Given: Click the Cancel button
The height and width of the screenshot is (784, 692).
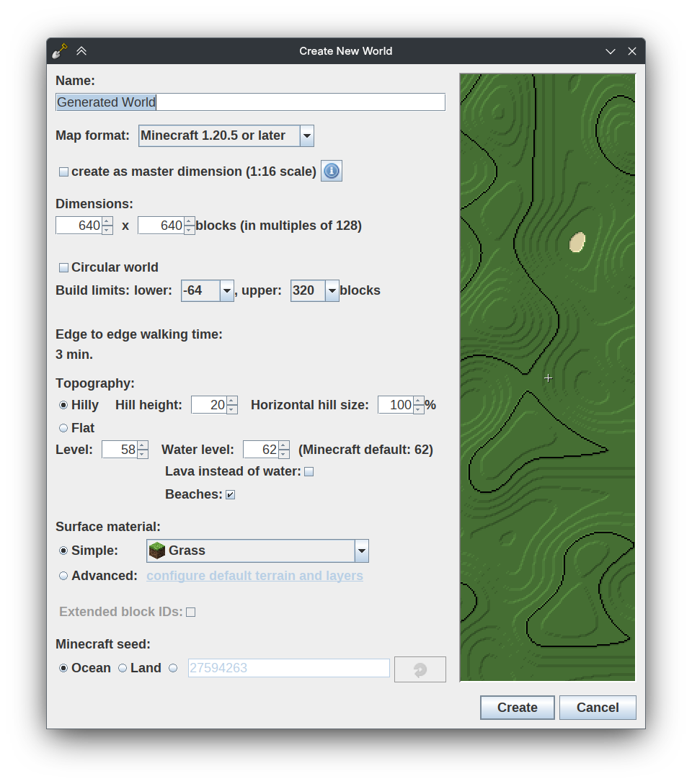Looking at the screenshot, I should click(597, 708).
